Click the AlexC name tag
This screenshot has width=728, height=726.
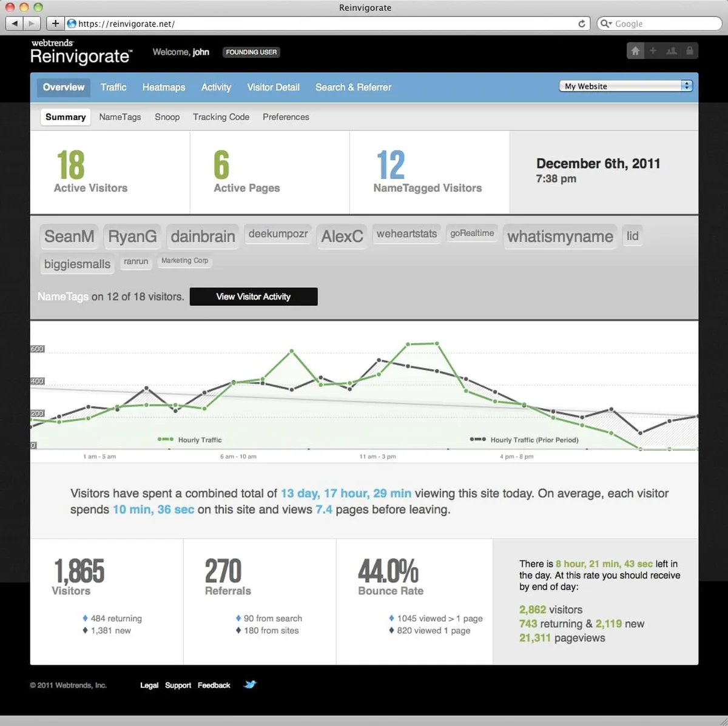(342, 237)
